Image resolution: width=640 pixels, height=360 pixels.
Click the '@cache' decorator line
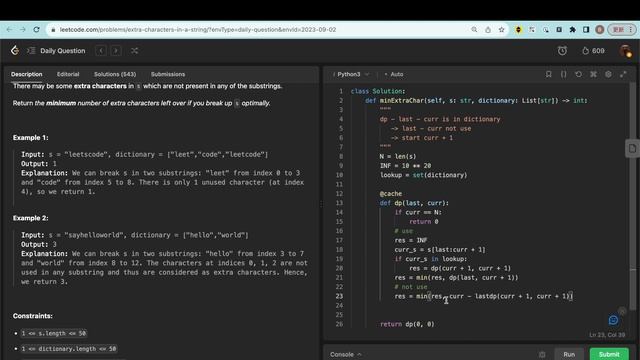tap(391, 193)
